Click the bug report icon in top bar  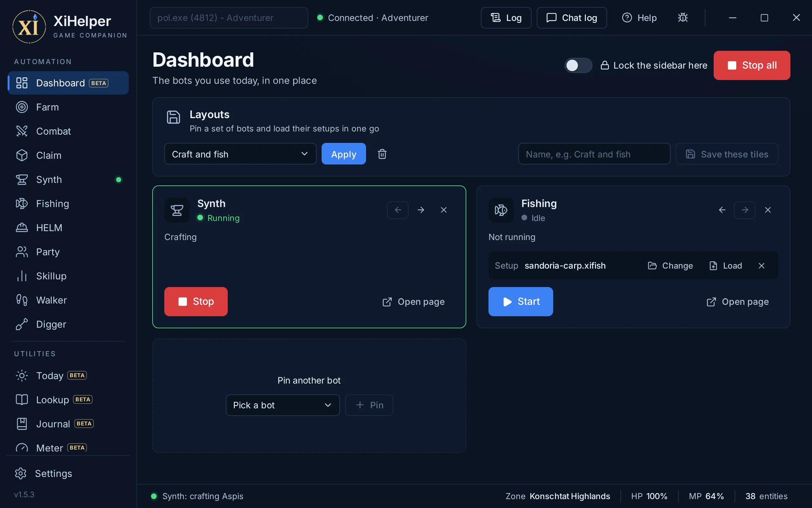coord(683,18)
